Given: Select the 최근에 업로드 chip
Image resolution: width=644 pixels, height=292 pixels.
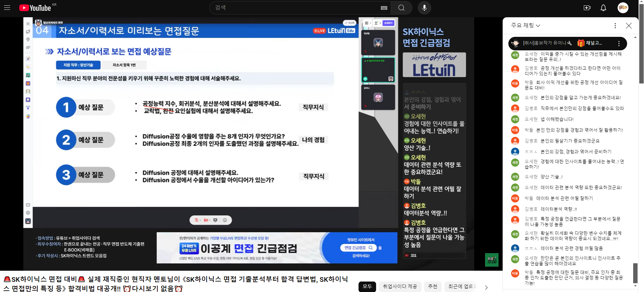Looking at the screenshot, I should tap(462, 287).
